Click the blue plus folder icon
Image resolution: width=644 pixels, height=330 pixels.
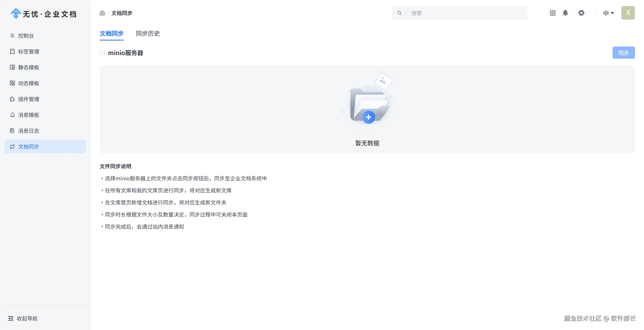click(369, 117)
